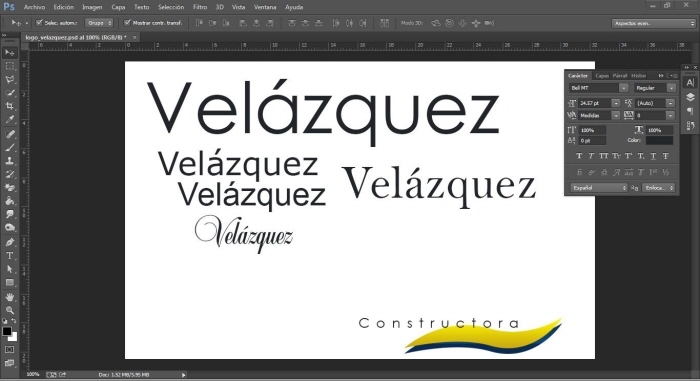The width and height of the screenshot is (700, 381).
Task: Open the Español language dropdown
Action: pos(599,188)
